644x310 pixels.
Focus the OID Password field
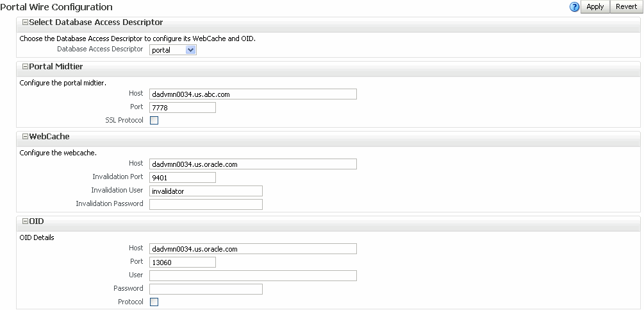[206, 289]
